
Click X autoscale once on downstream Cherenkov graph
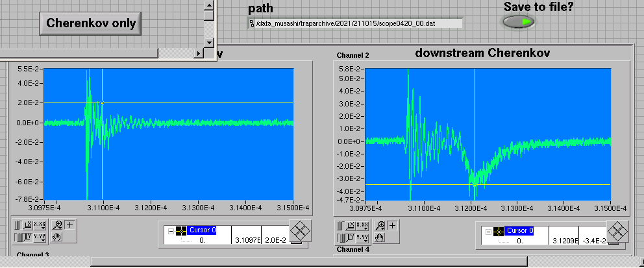coord(351,225)
